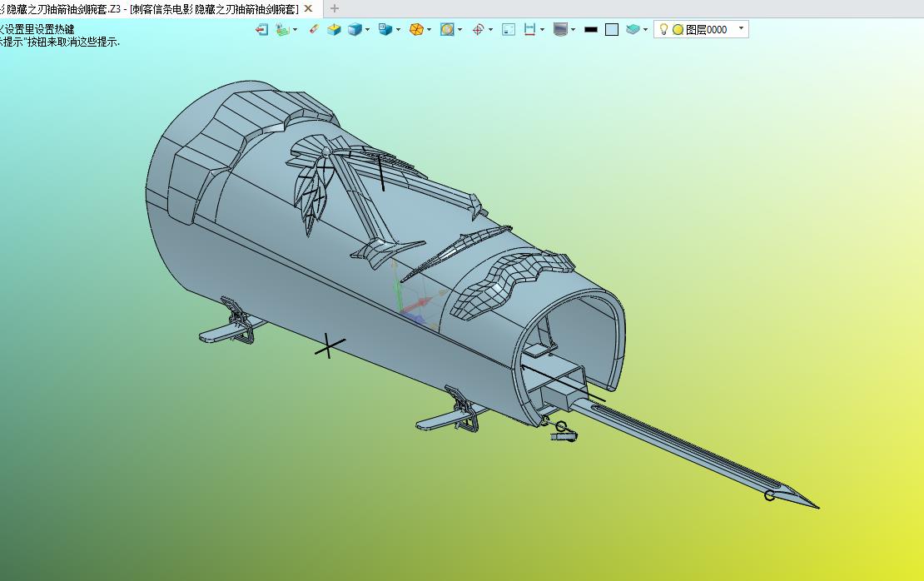
Task: Click the blue shaded cube display icon
Action: tap(355, 29)
